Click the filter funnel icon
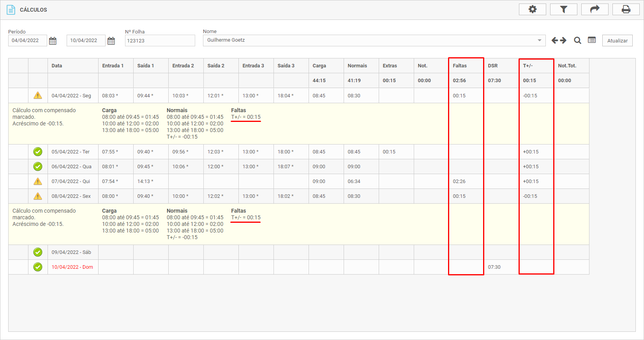This screenshot has width=644, height=340. tap(563, 9)
